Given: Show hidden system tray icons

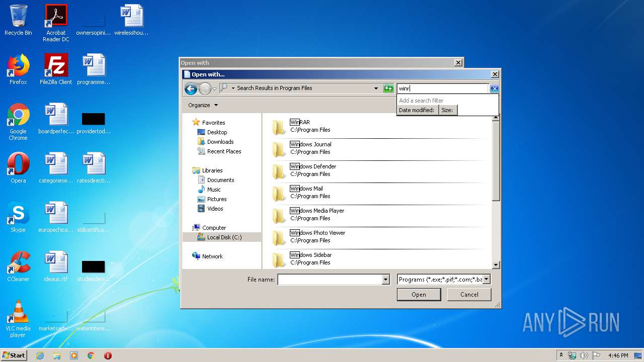Looking at the screenshot, I should pyautogui.click(x=561, y=355).
